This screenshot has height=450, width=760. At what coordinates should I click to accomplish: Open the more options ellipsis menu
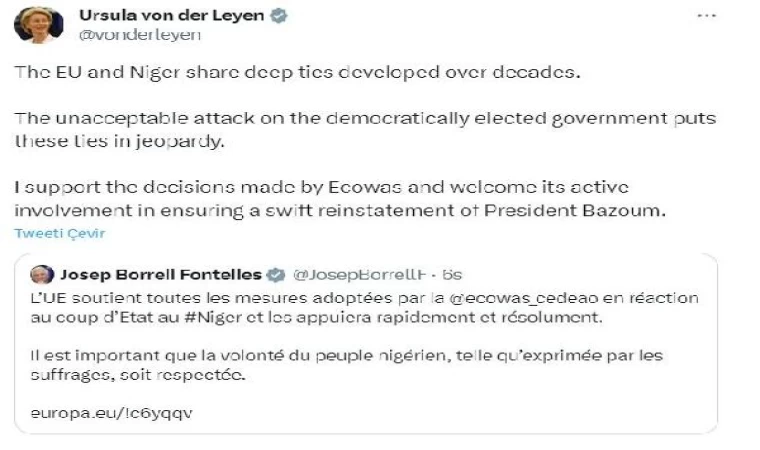pyautogui.click(x=707, y=18)
